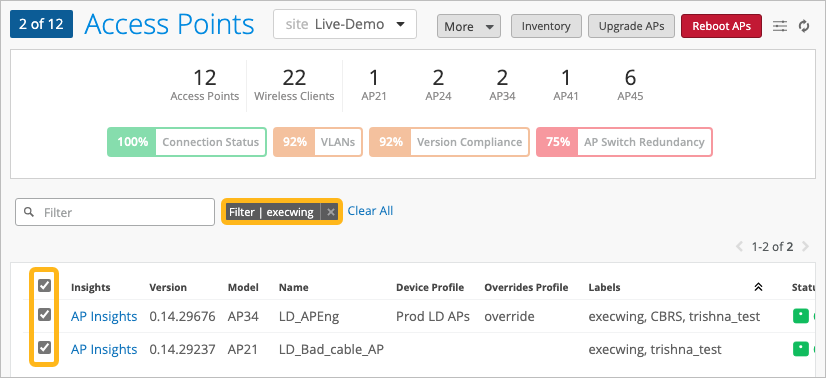Toggle the select-all header checkbox

click(x=45, y=286)
